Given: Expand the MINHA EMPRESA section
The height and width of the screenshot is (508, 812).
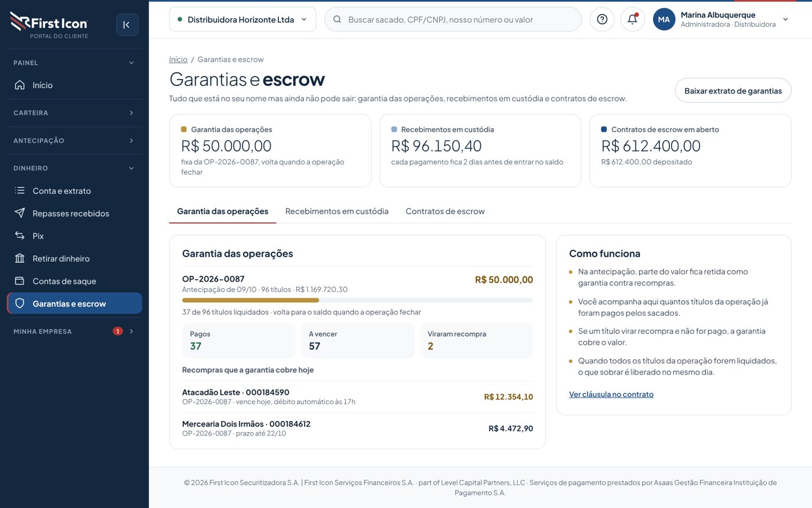Looking at the screenshot, I should (x=74, y=332).
